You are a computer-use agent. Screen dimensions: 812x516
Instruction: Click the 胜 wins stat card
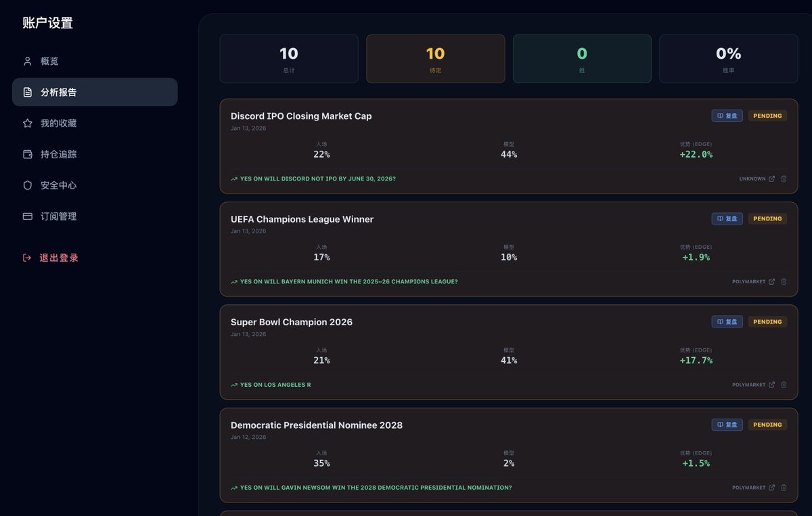[582, 59]
